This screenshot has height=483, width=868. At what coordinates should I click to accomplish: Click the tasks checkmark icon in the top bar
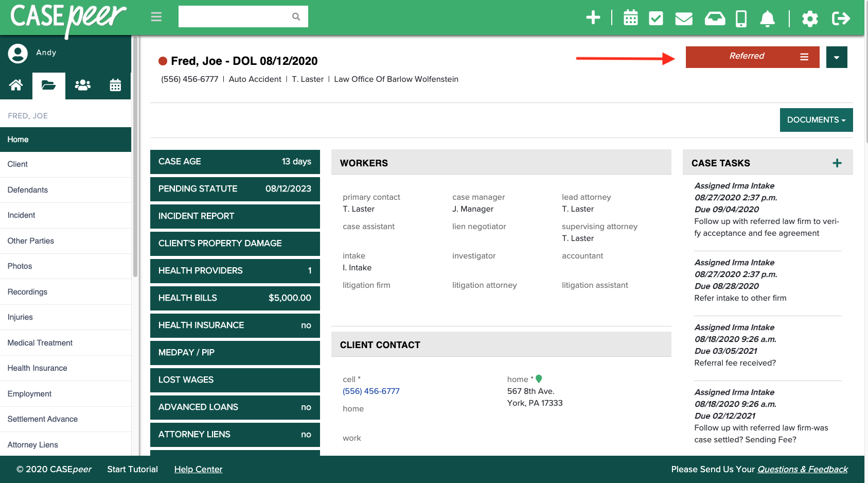pyautogui.click(x=656, y=18)
